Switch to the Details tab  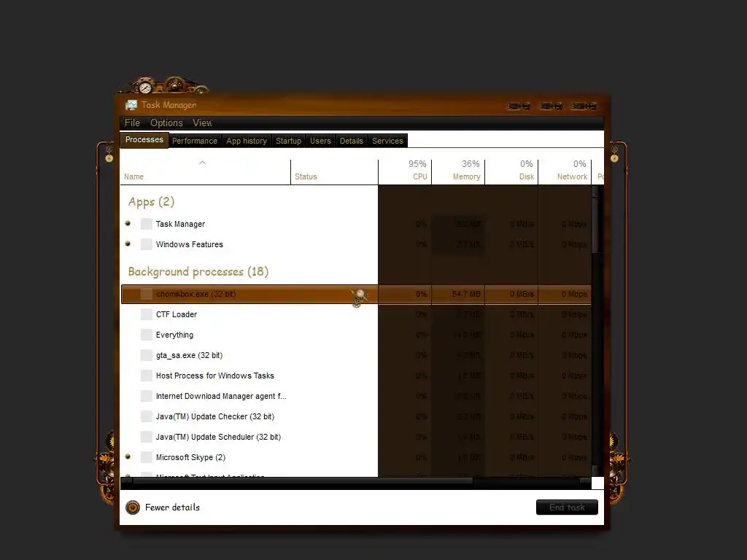point(351,141)
